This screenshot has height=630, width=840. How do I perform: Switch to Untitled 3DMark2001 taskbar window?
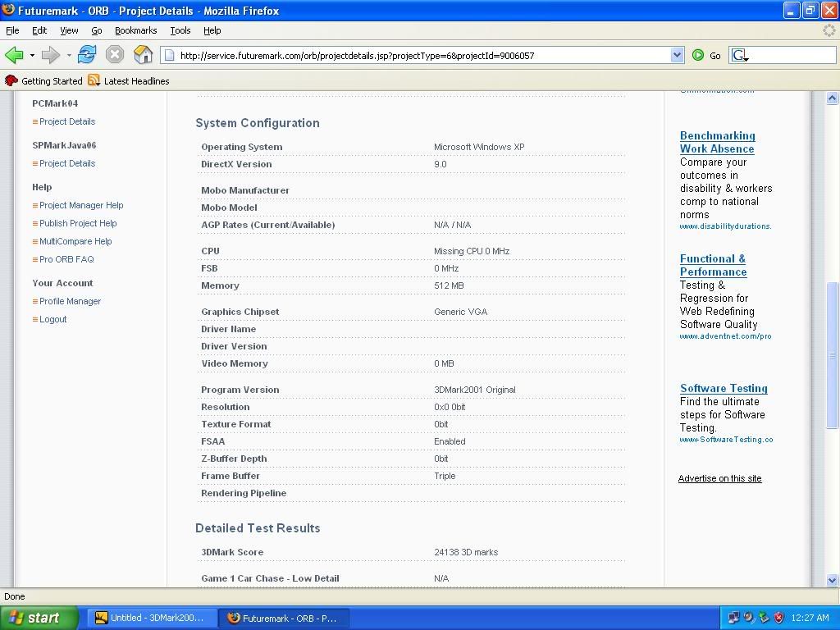click(149, 618)
